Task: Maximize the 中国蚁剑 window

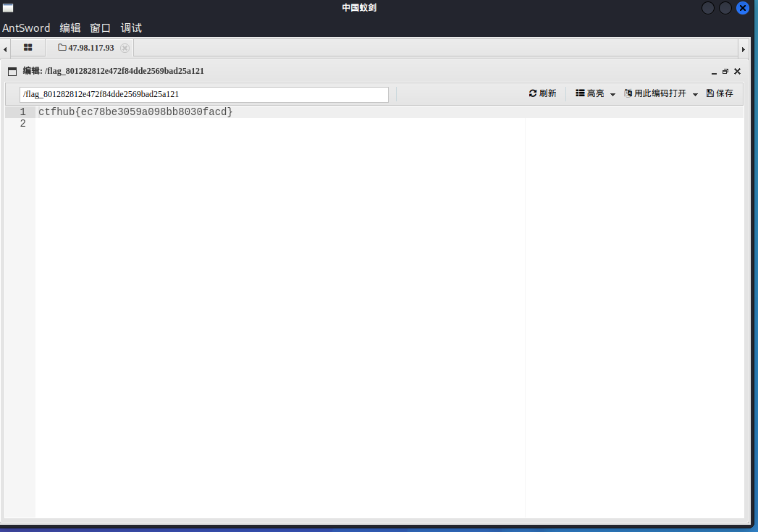Action: 725,8
